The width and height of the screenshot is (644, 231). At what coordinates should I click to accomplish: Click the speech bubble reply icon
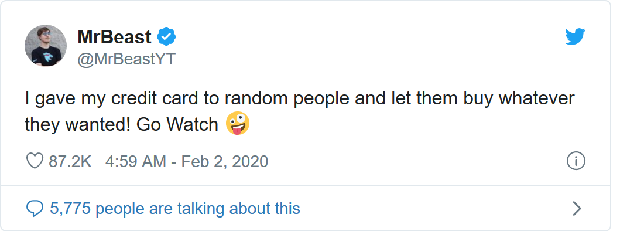[35, 209]
